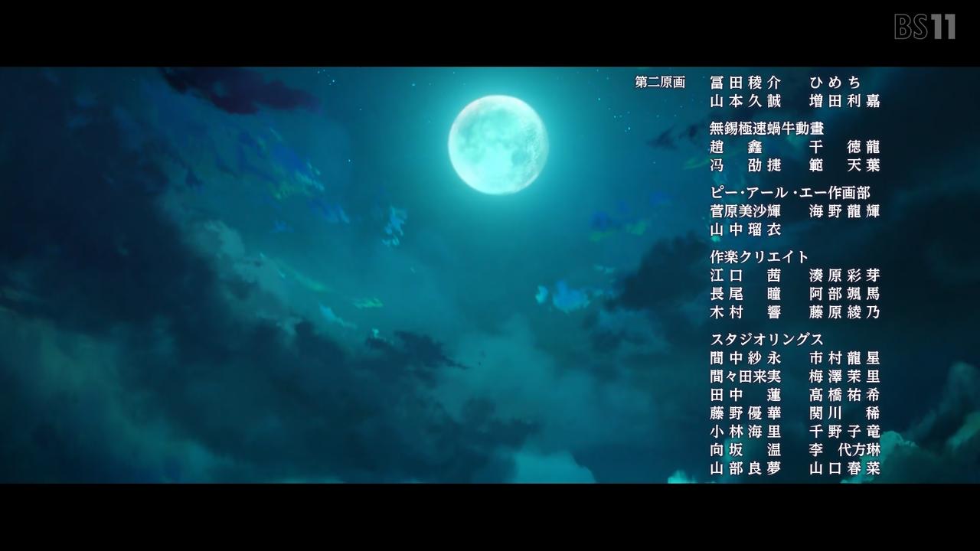Click the name '間中紗永'
This screenshot has width=980, height=551.
pyautogui.click(x=745, y=358)
